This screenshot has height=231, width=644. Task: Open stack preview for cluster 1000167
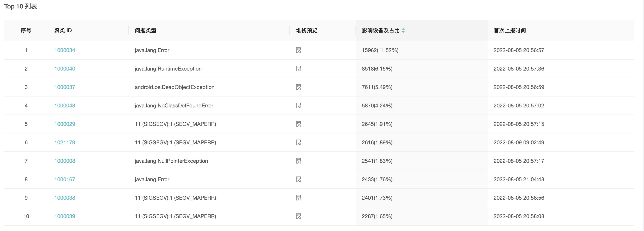click(299, 179)
